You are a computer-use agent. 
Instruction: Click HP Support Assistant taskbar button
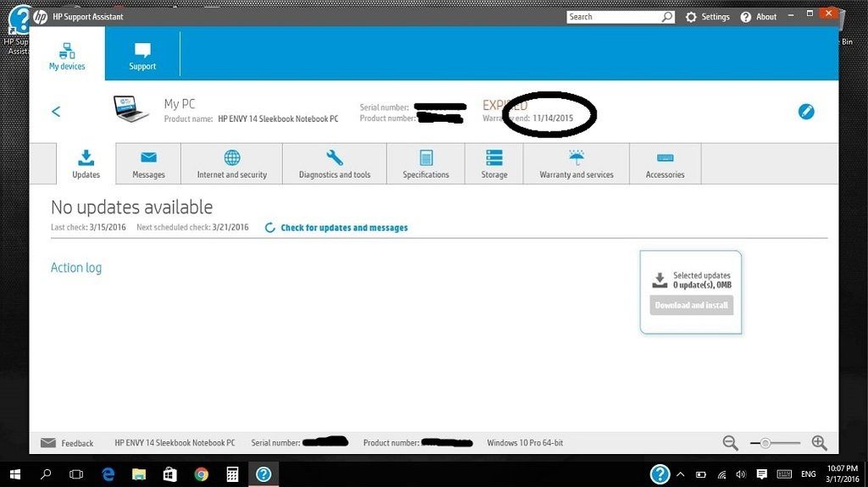(x=264, y=474)
